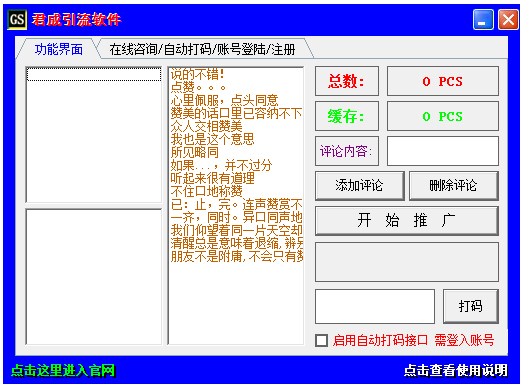Select comment line starting 朋友不是附庸
Image resolution: width=524 pixels, height=388 pixels.
tap(236, 257)
